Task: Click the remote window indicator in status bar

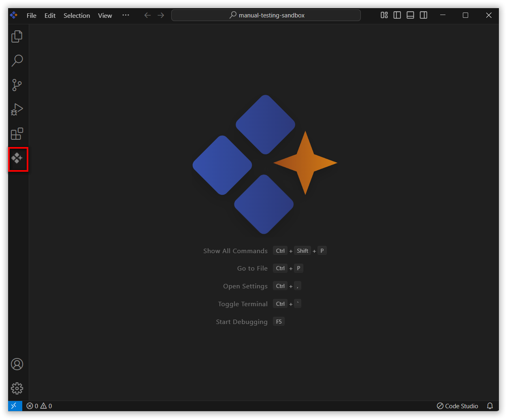Action: coord(15,406)
